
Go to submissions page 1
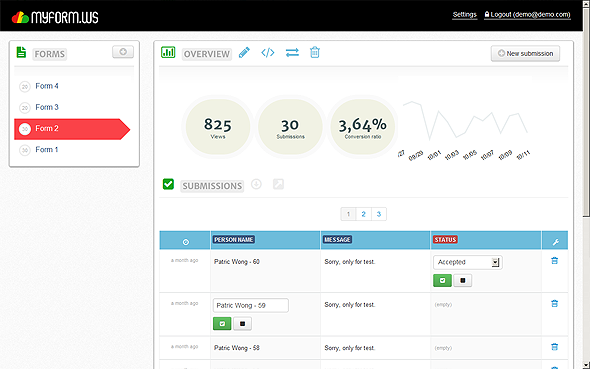tap(348, 214)
